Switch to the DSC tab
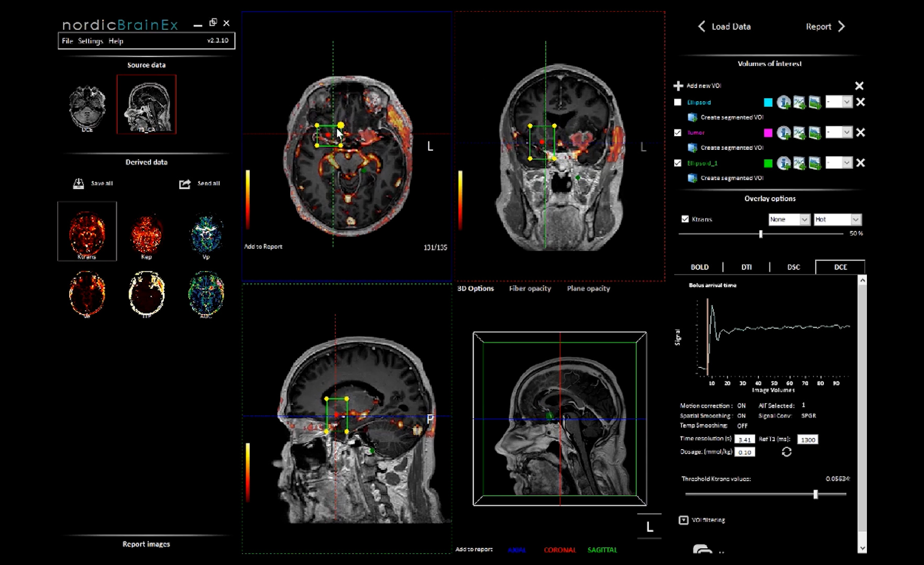924x565 pixels. pos(794,267)
